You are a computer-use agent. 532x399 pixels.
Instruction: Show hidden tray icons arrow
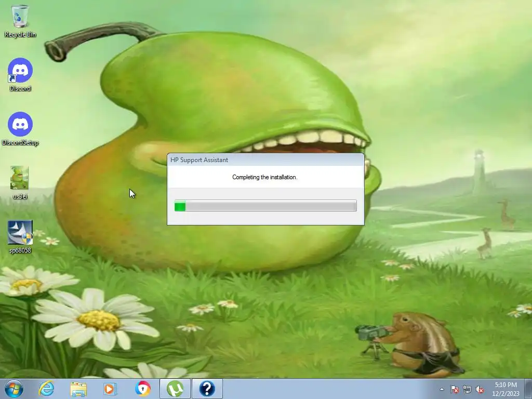[x=442, y=389]
